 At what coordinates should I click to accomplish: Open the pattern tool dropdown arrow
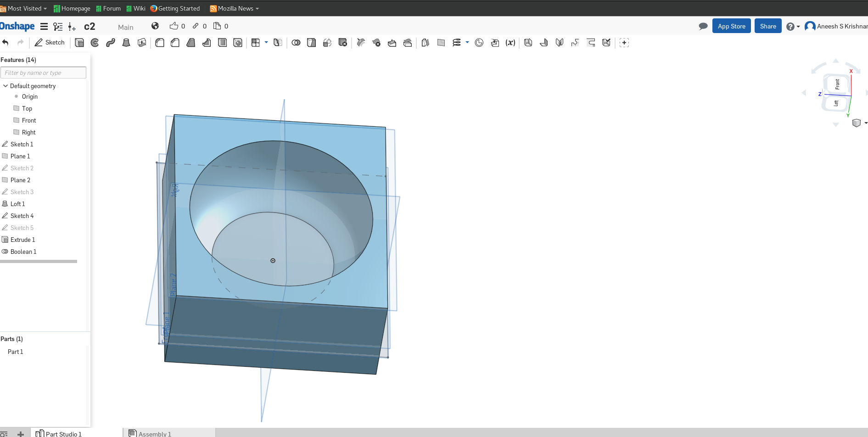266,42
